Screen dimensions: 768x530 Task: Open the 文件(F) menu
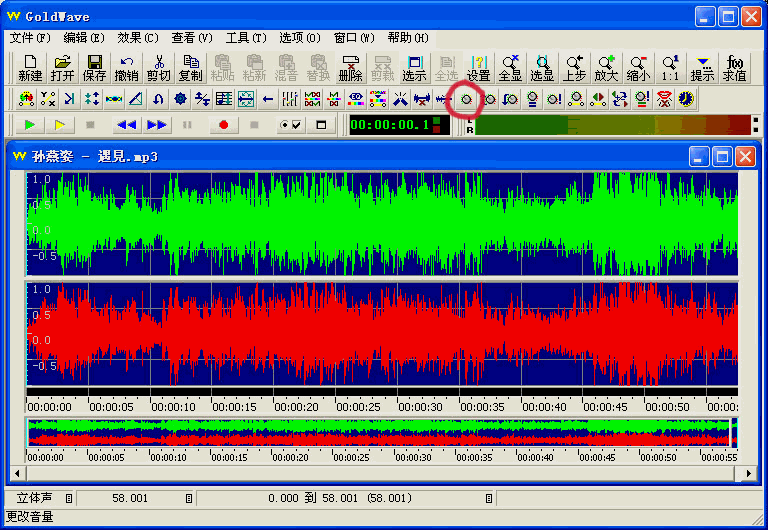[30, 38]
